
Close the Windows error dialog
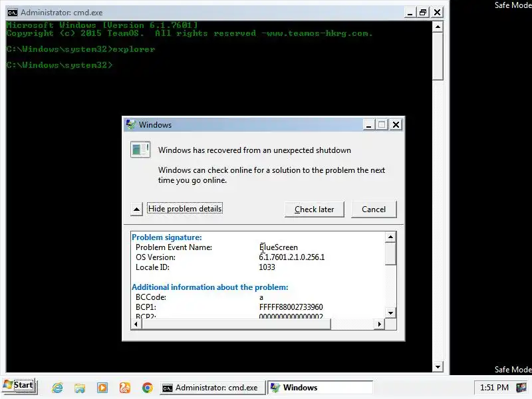pyautogui.click(x=396, y=125)
